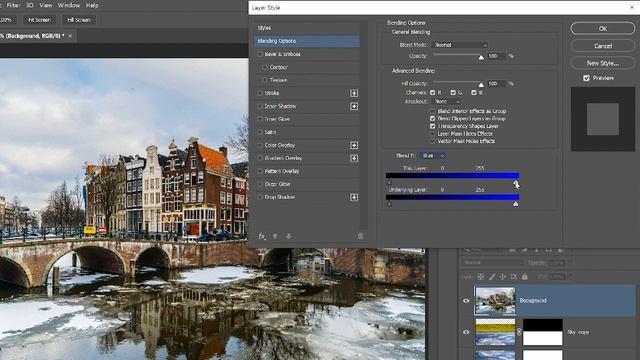Open the Window menu

(x=69, y=5)
